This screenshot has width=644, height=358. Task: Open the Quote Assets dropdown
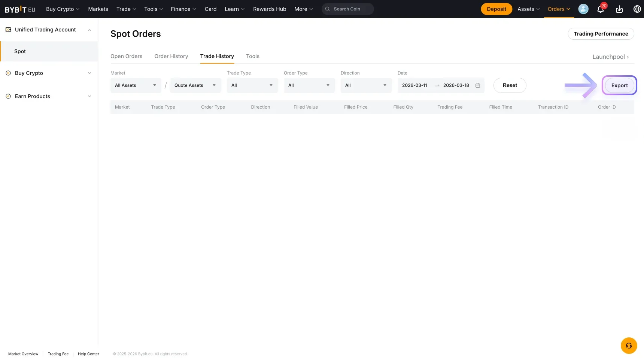[x=195, y=85]
